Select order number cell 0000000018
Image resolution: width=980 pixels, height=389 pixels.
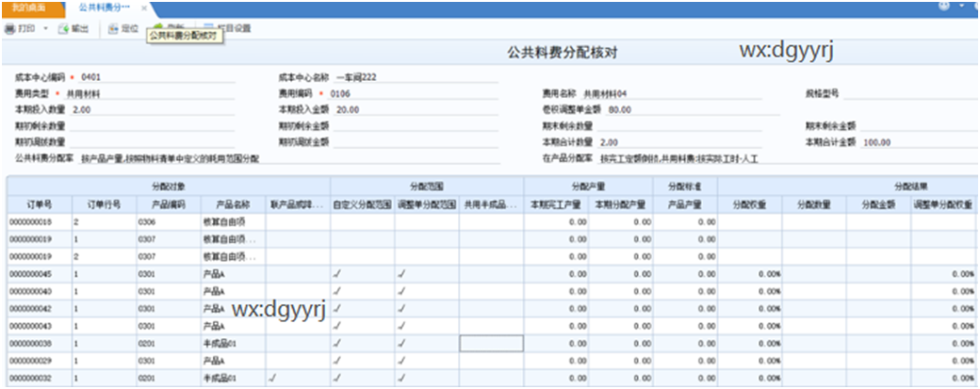[x=39, y=221]
